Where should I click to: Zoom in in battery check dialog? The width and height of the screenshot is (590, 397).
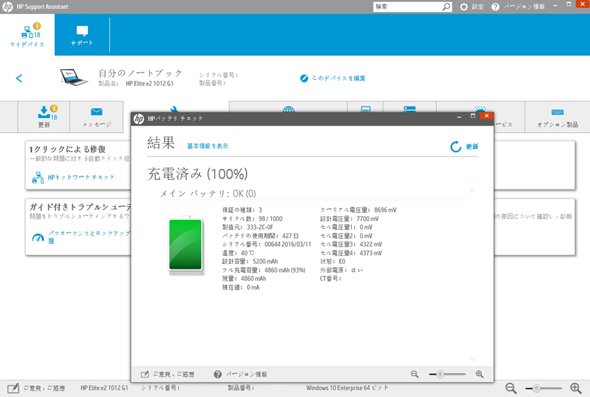(x=480, y=374)
